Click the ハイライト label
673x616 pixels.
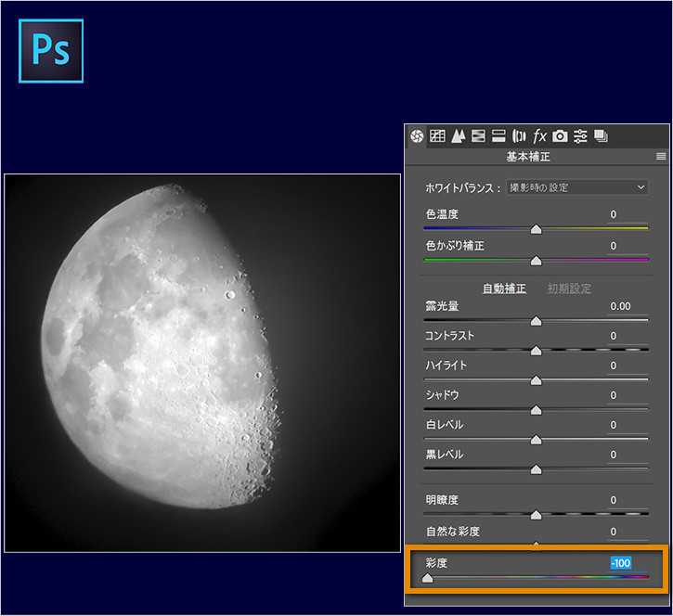click(446, 366)
